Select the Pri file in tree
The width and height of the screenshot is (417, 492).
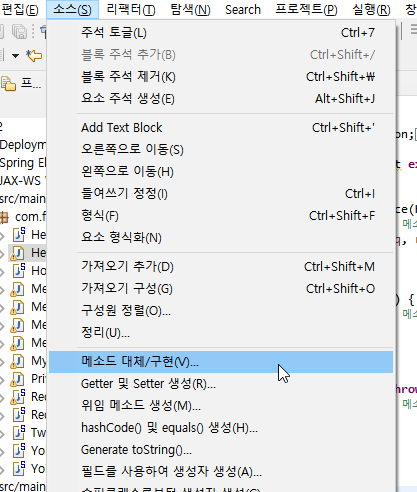(39, 379)
